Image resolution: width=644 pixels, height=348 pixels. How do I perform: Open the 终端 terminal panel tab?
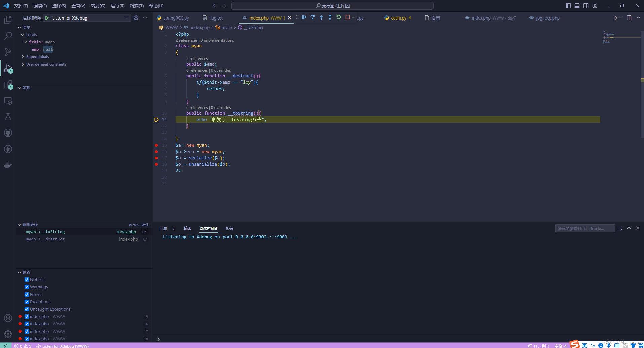coord(230,228)
